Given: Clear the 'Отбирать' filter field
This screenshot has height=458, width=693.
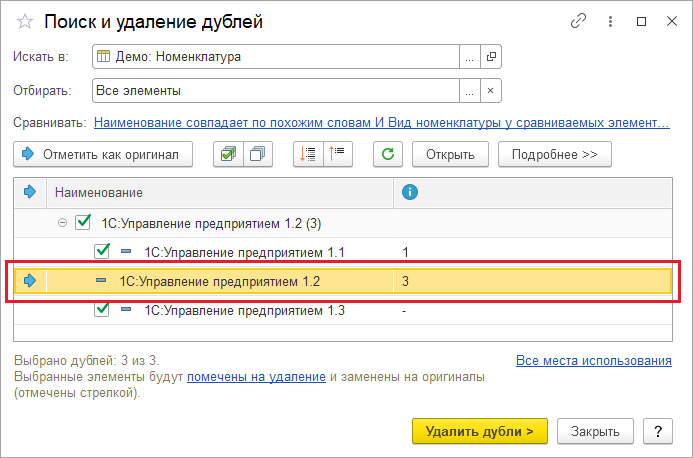Looking at the screenshot, I should tap(491, 91).
